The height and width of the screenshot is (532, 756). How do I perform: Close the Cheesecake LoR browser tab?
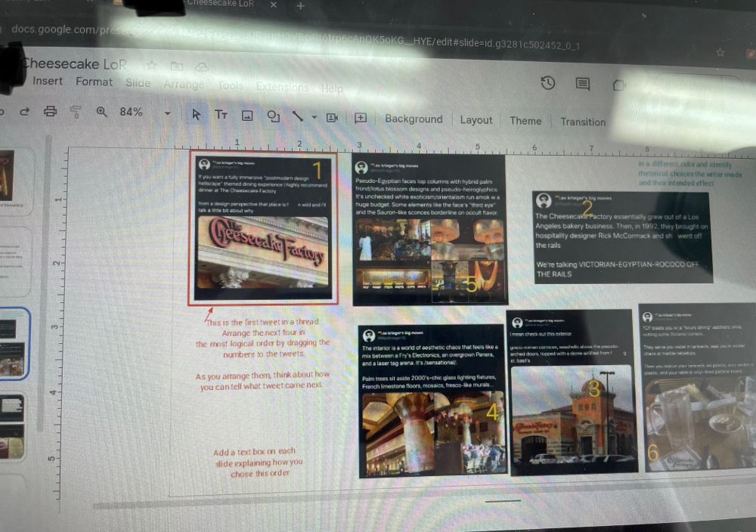click(274, 5)
